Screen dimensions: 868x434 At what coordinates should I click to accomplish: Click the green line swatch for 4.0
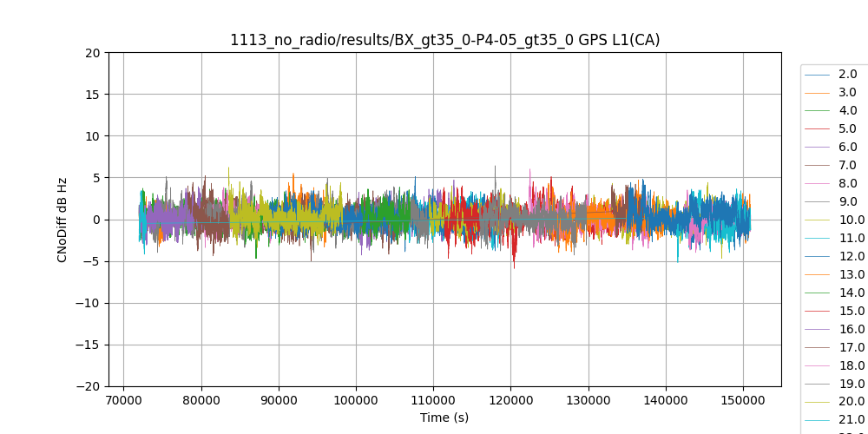pyautogui.click(x=818, y=111)
